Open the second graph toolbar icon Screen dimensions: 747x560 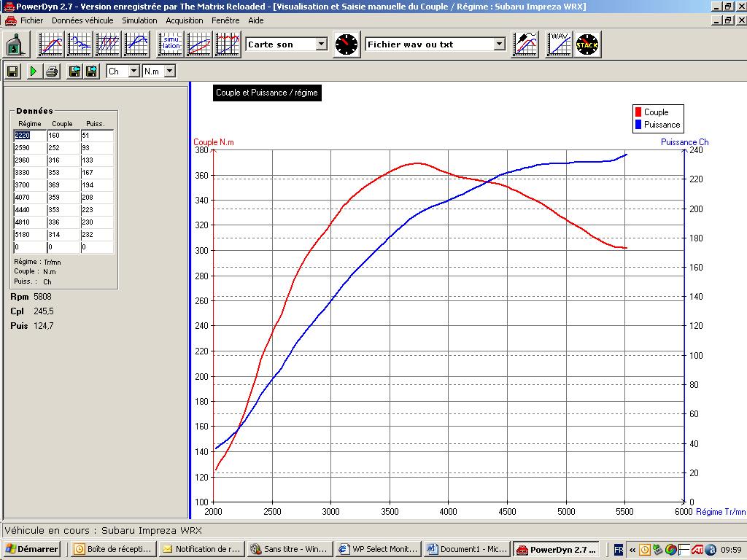(x=79, y=44)
